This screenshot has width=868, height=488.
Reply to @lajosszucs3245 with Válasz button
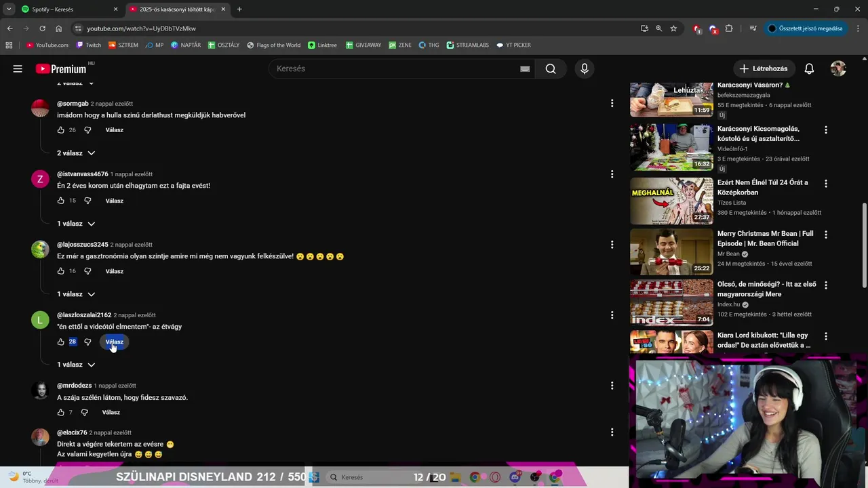tap(115, 271)
